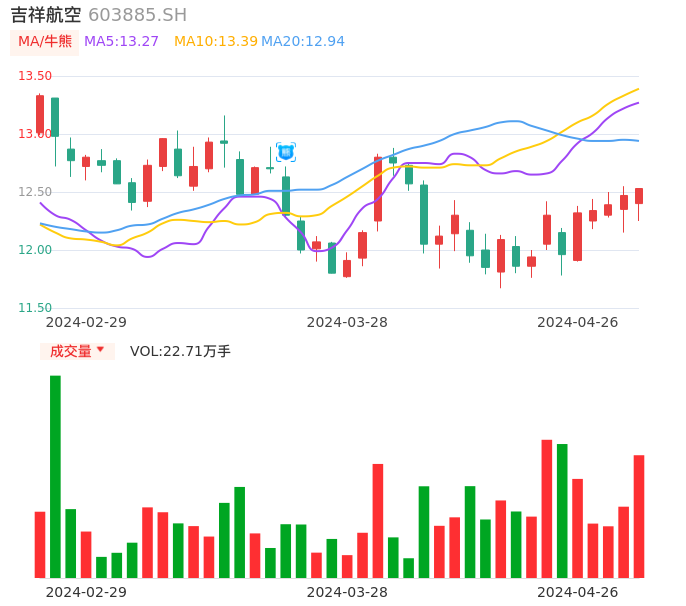Click the stock code 603885.SH
The width and height of the screenshot is (686, 606).
tap(137, 15)
